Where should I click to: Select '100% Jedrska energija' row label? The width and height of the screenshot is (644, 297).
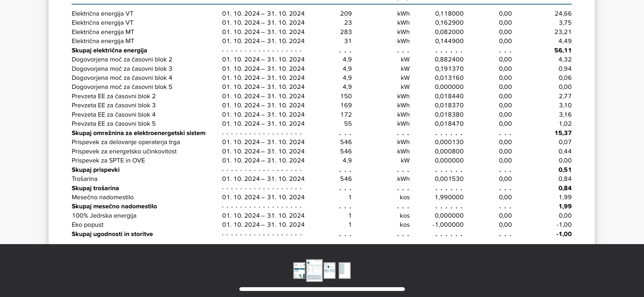pos(104,216)
